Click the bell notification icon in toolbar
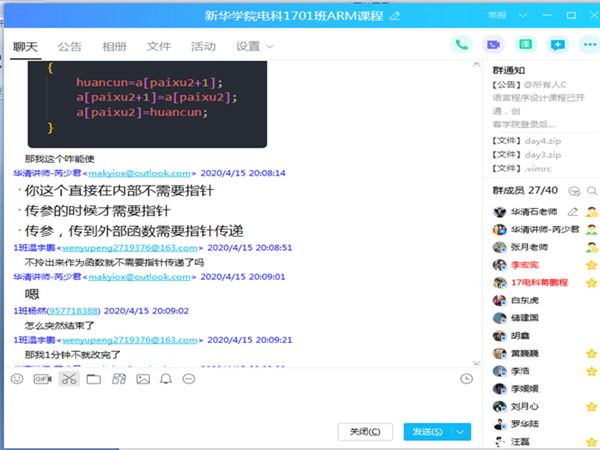 click(165, 379)
